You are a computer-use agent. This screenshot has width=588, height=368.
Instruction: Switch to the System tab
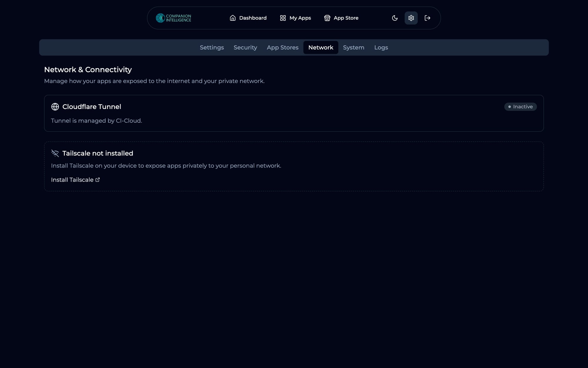coord(353,47)
